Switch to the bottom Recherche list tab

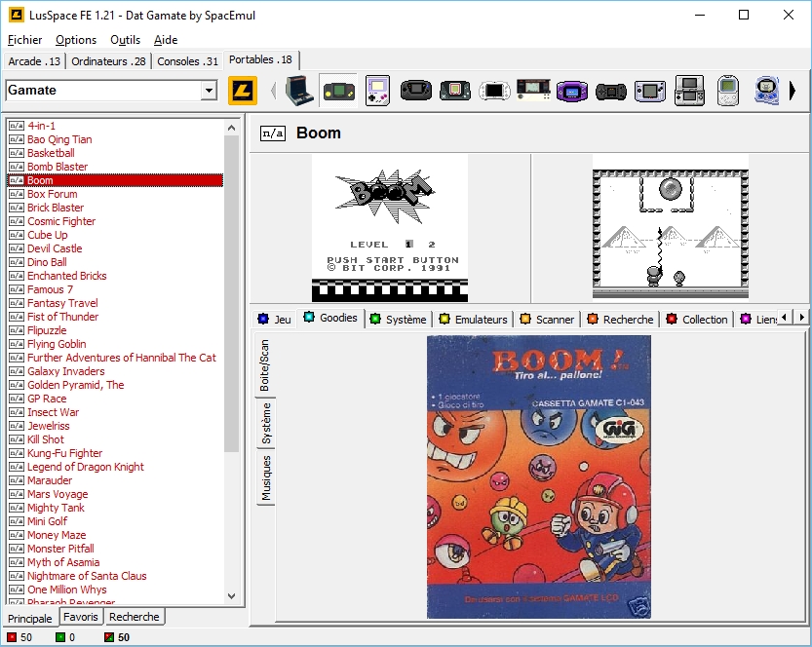(x=135, y=617)
